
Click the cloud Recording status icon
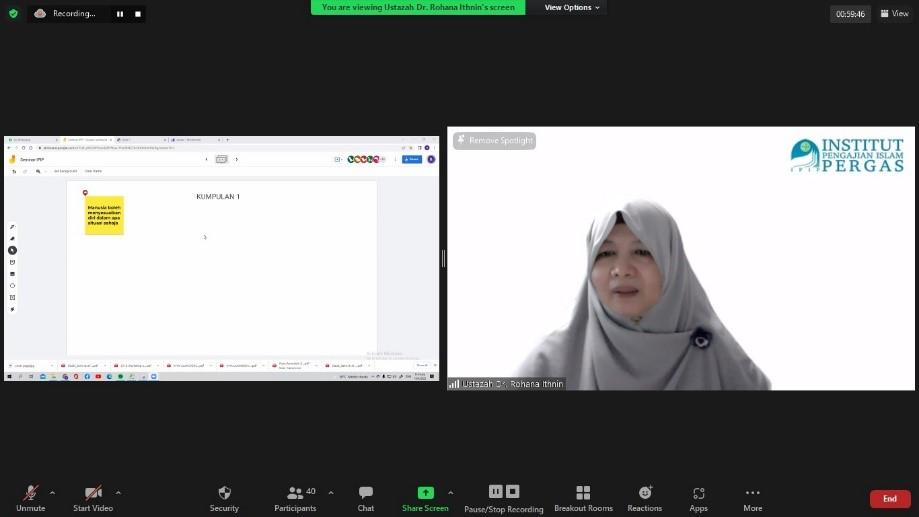[x=40, y=13]
